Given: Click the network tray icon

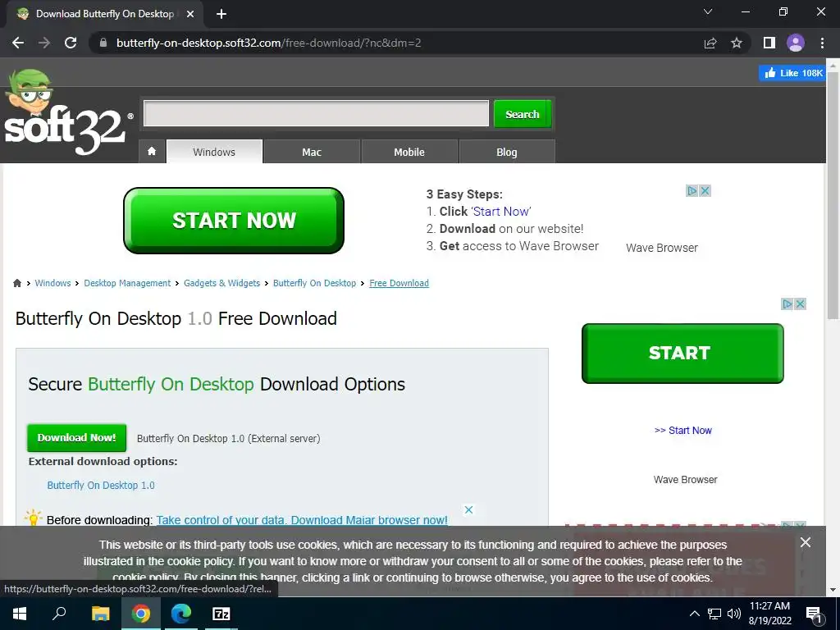Looking at the screenshot, I should coord(714,614).
